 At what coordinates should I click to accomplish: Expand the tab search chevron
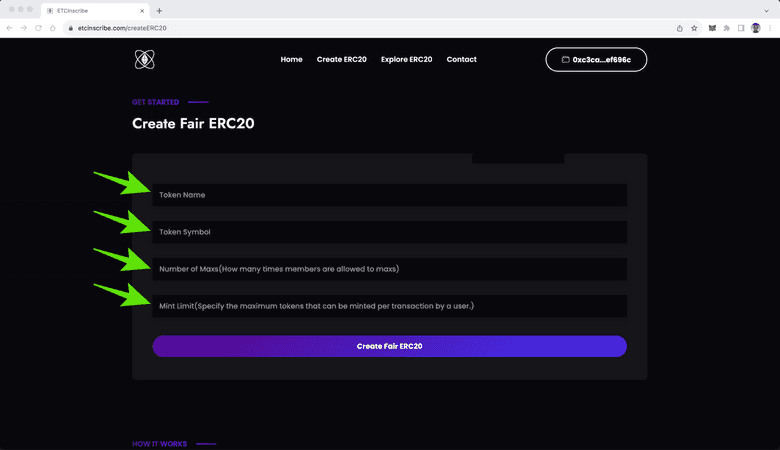tap(767, 10)
